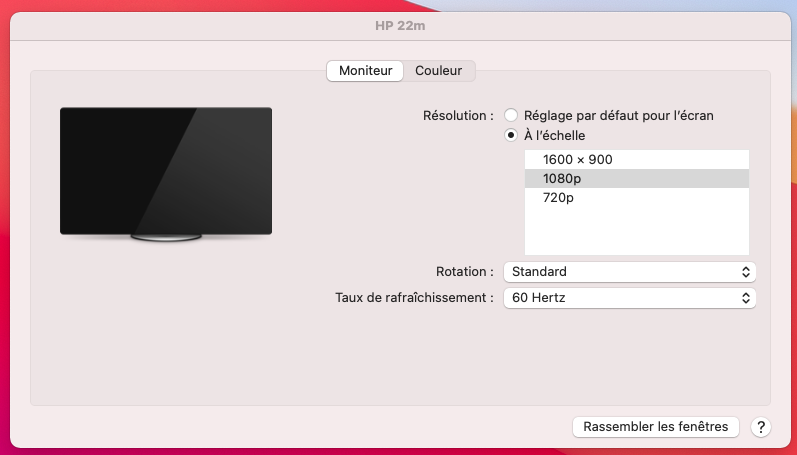
Task: Open the Couleur tab
Action: click(x=439, y=71)
